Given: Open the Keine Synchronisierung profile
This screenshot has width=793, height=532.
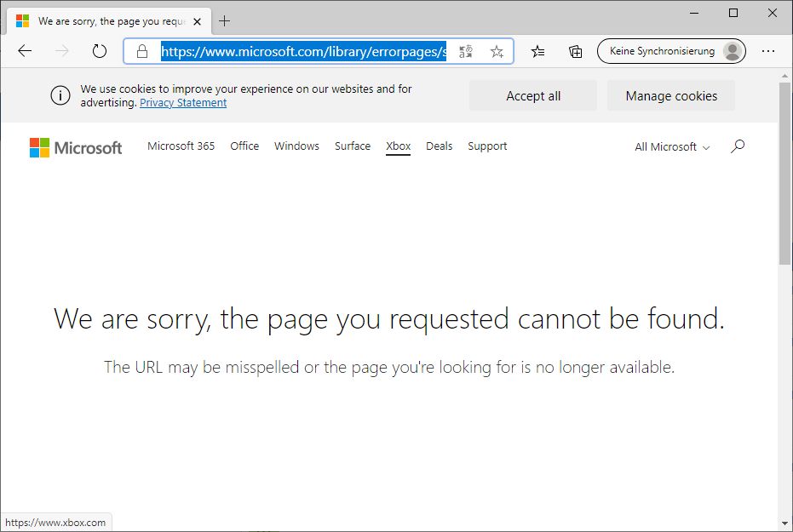Looking at the screenshot, I should (x=671, y=51).
